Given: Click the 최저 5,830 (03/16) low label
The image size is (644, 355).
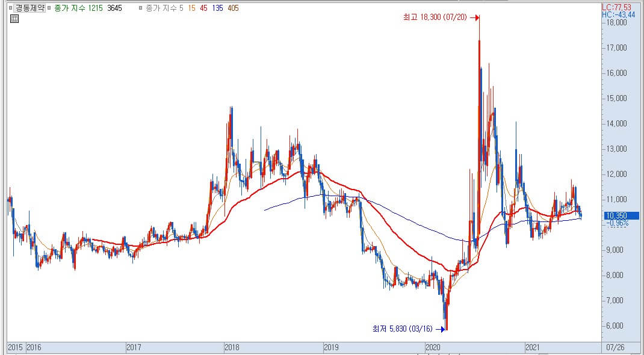Looking at the screenshot, I should (403, 329).
